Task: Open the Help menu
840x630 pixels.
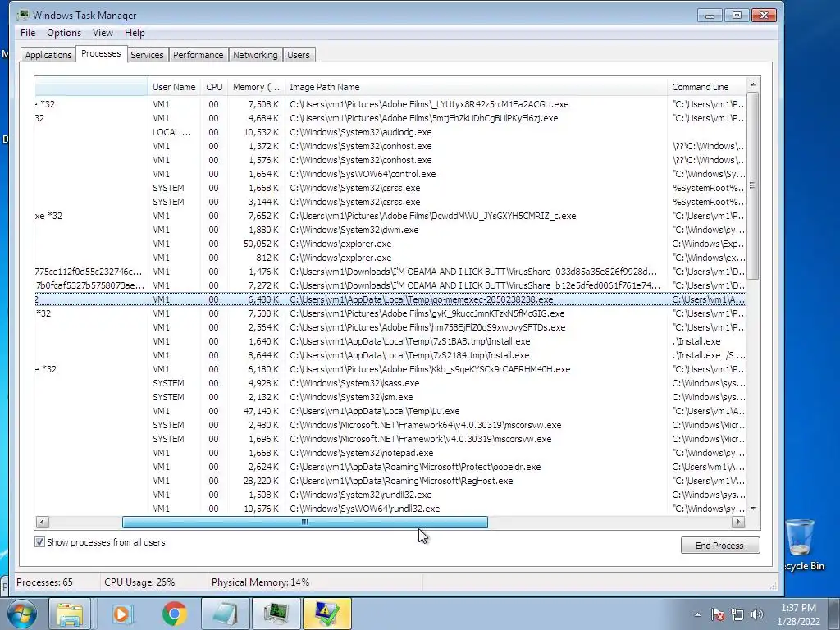Action: pyautogui.click(x=135, y=33)
